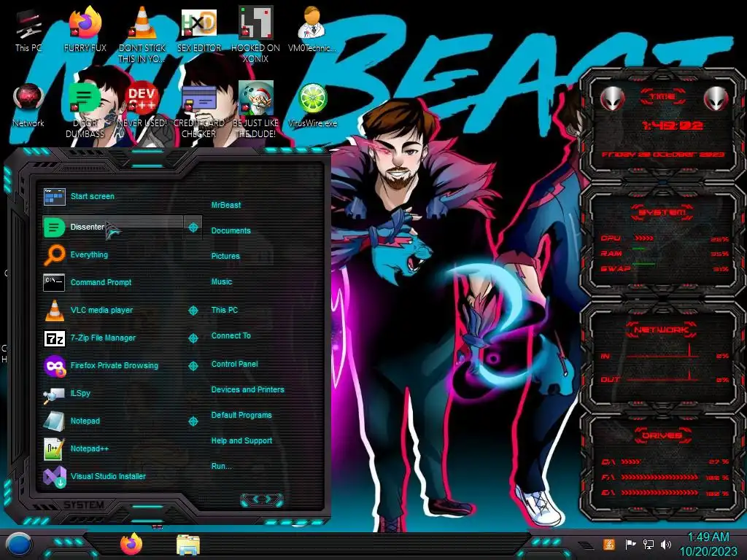Select Connect To in the start menu

[x=231, y=335]
